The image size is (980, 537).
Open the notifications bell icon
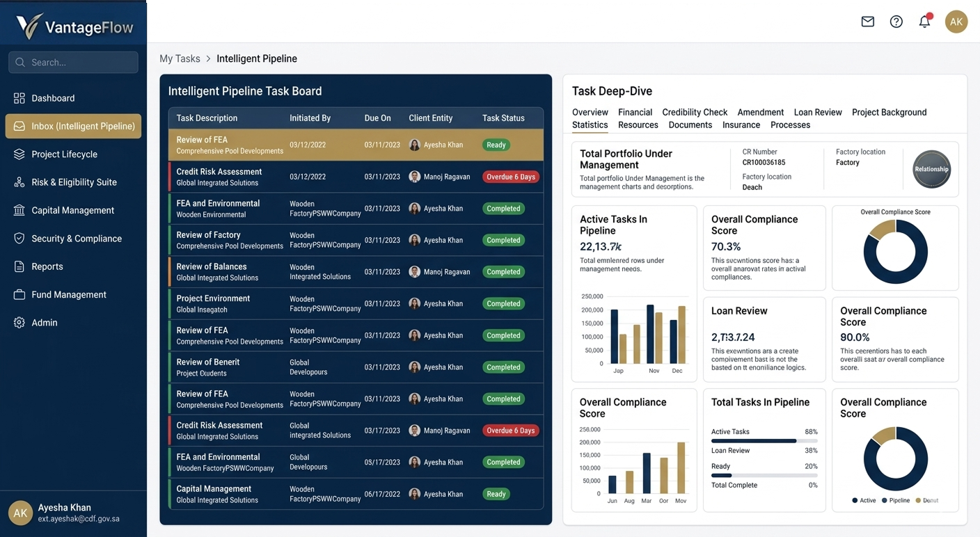924,22
